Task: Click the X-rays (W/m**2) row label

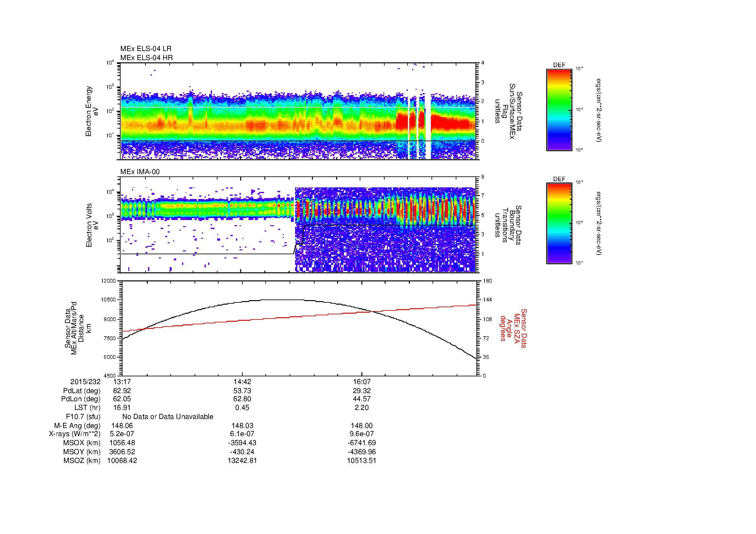Action: click(x=74, y=434)
